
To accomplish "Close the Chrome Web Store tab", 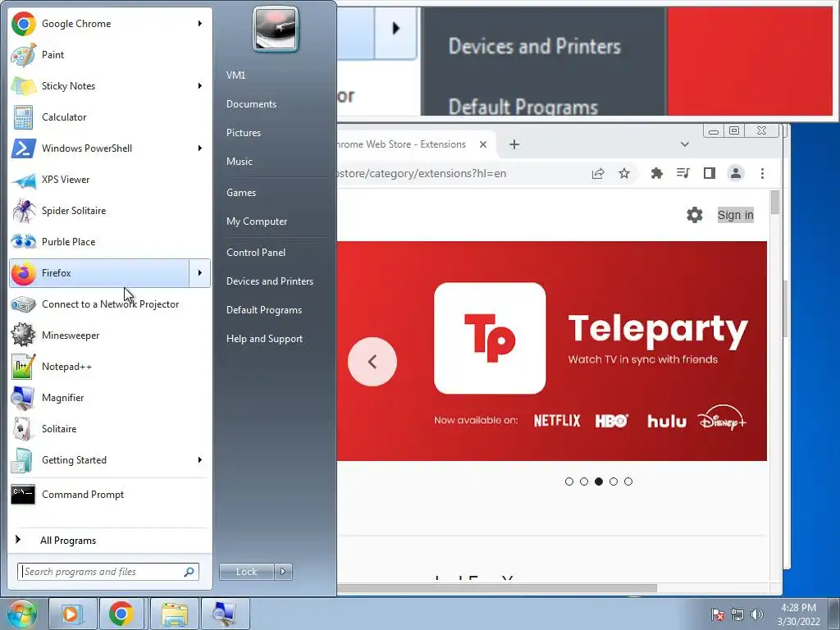I will 482,144.
